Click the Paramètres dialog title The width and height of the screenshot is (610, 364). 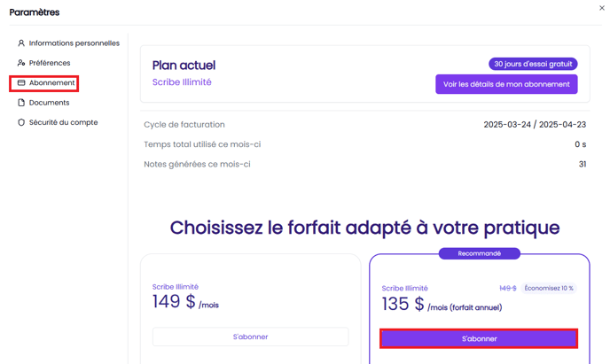35,12
